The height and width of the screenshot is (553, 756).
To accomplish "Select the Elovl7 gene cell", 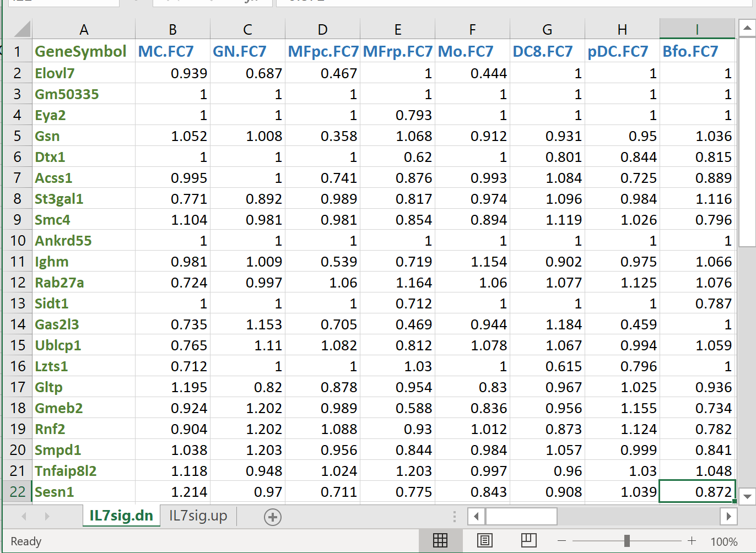I will click(x=84, y=73).
